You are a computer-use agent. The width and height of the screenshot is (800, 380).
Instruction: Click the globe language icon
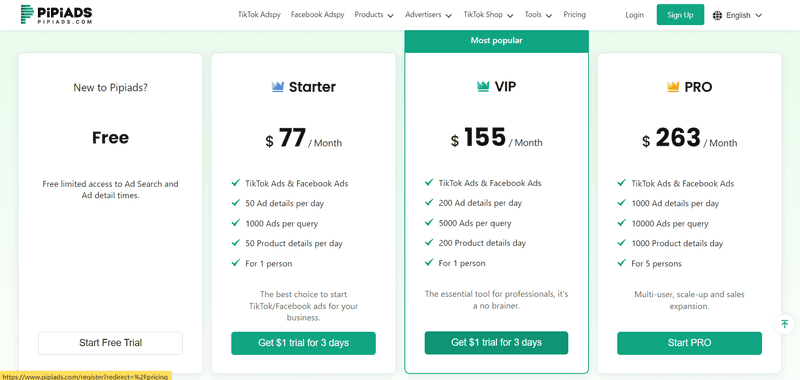click(717, 15)
